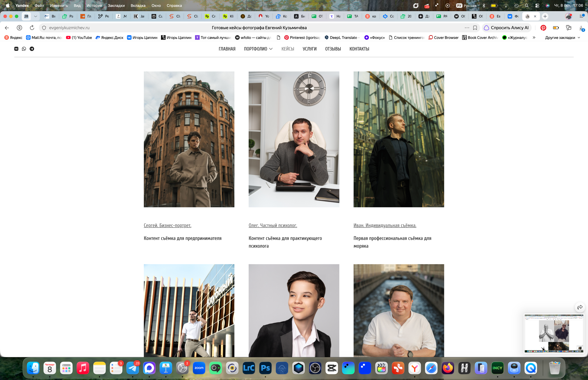
Task: Open Zoom from the Dock
Action: 199,368
